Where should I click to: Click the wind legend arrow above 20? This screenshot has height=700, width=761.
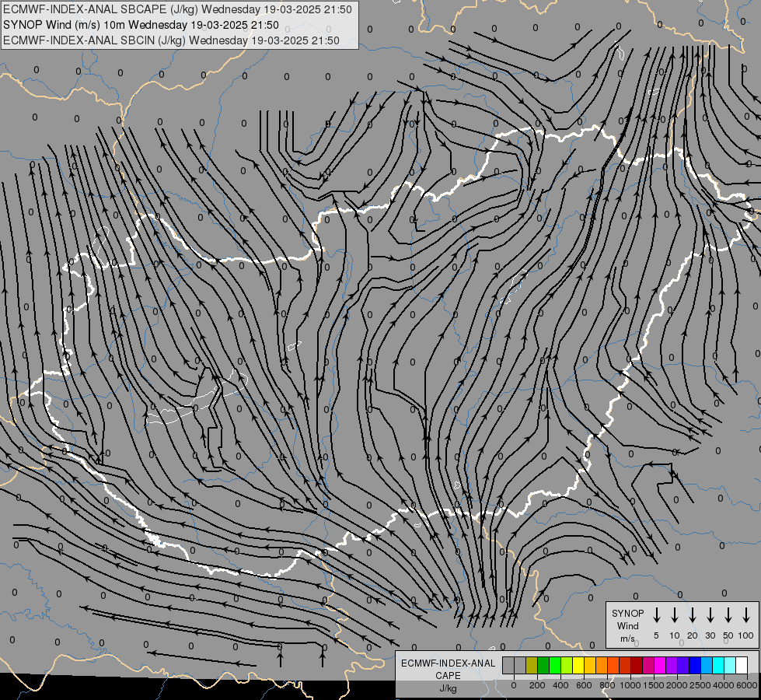tap(692, 614)
